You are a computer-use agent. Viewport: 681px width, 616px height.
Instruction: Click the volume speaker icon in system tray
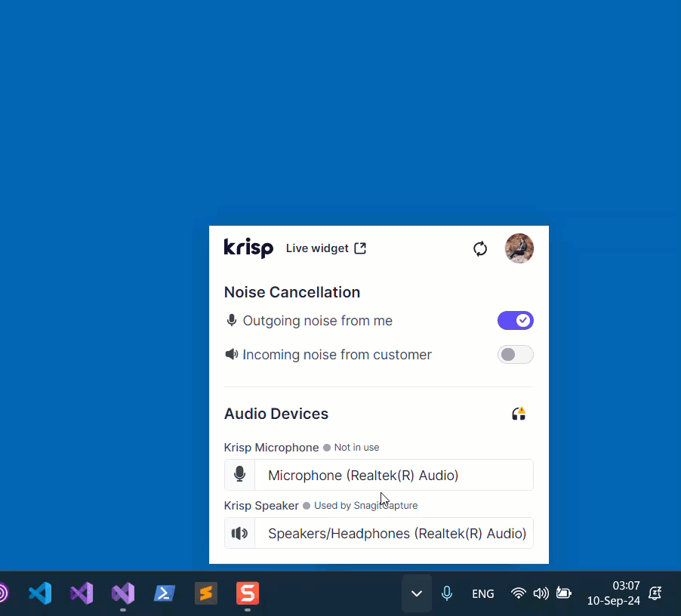(x=541, y=593)
